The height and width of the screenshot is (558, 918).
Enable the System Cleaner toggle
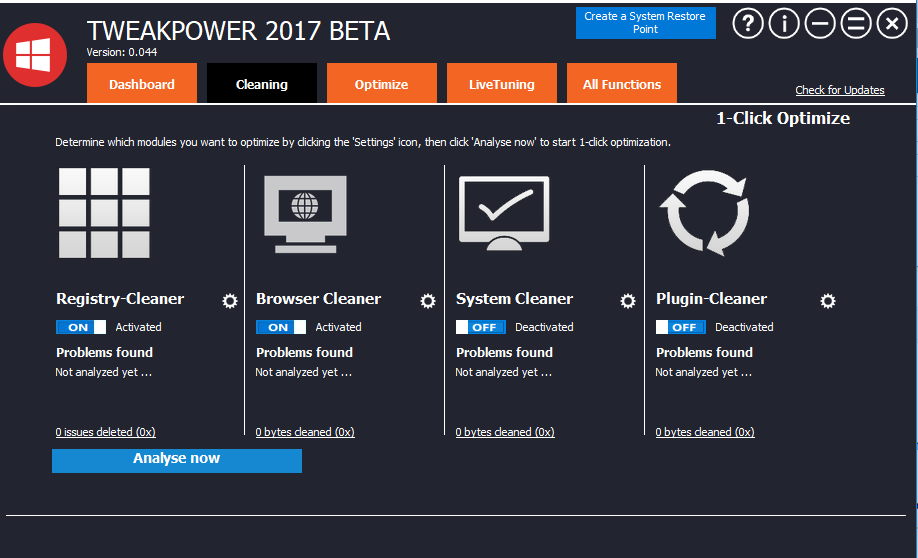481,327
